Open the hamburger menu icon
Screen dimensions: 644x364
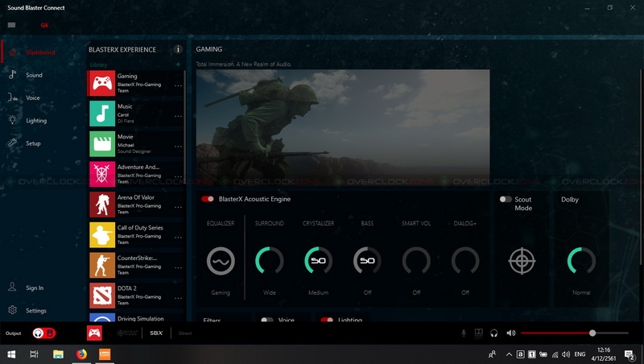pos(11,25)
